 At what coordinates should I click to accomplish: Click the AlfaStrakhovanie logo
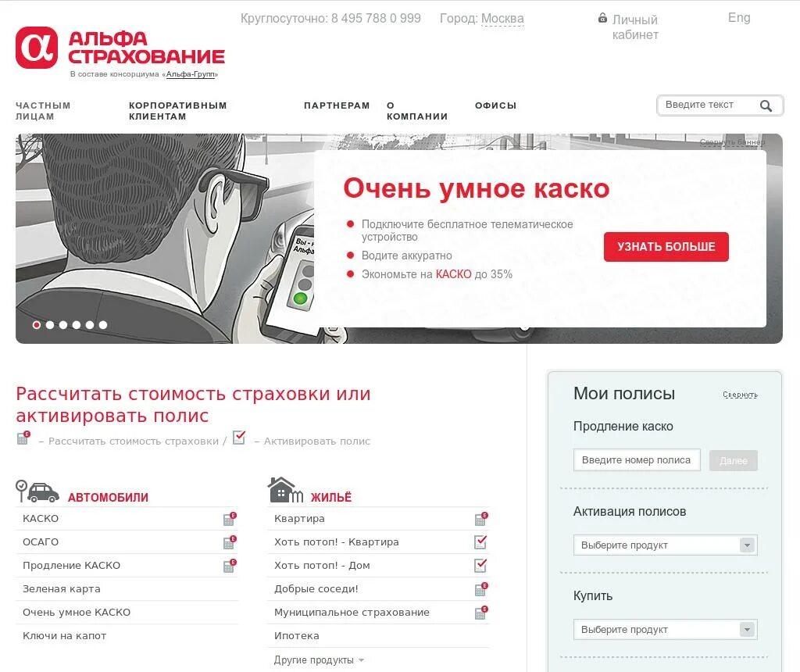tap(120, 48)
